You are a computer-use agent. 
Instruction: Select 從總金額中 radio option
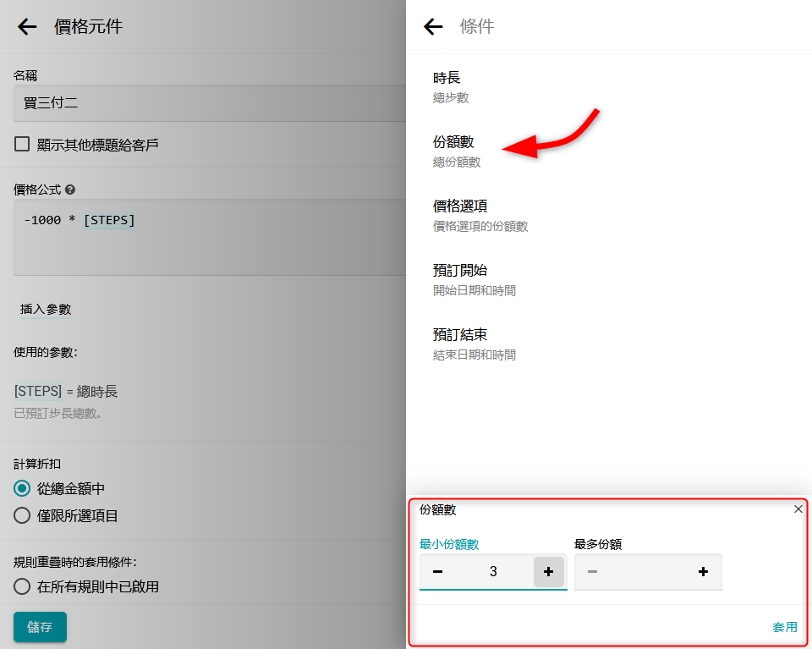(x=22, y=488)
